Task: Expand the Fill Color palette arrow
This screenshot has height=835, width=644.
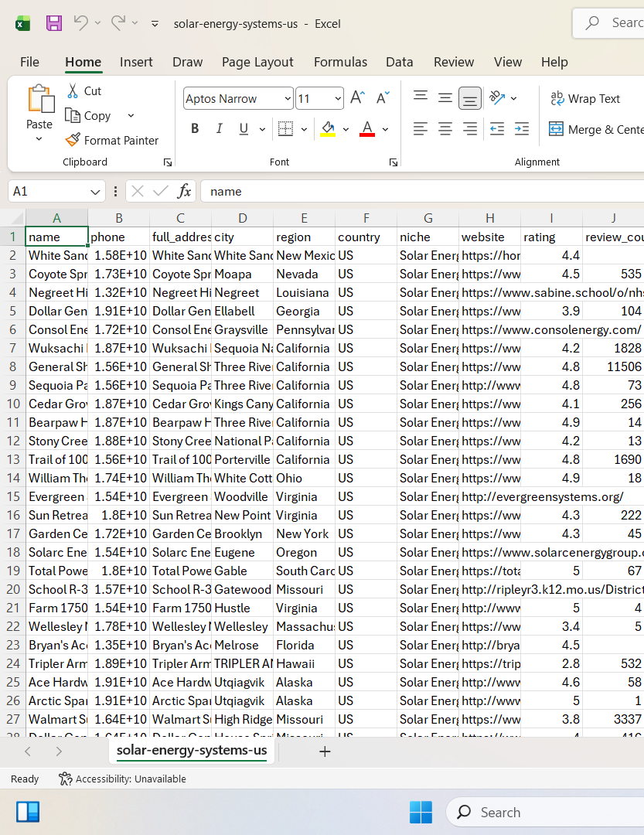Action: 346,129
